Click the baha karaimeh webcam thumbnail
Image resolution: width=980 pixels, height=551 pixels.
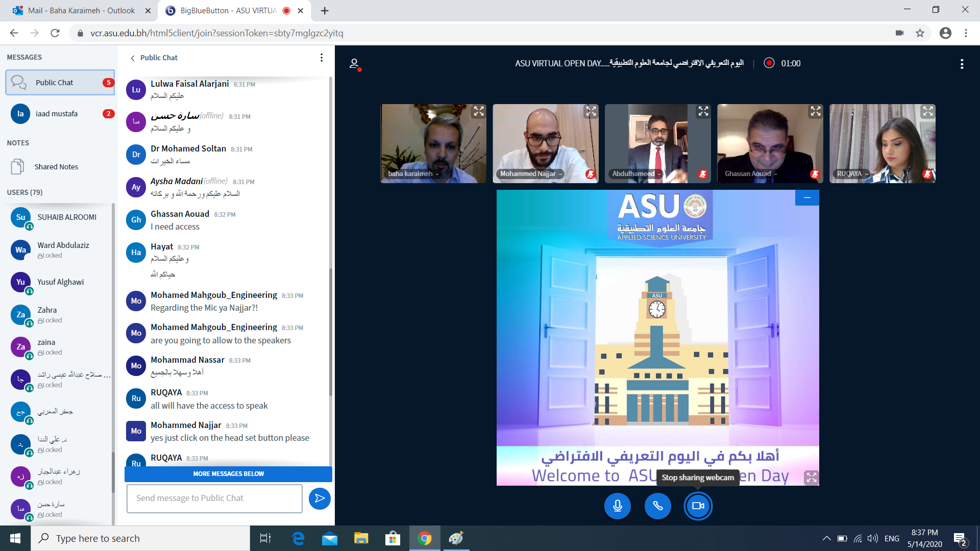coord(433,144)
